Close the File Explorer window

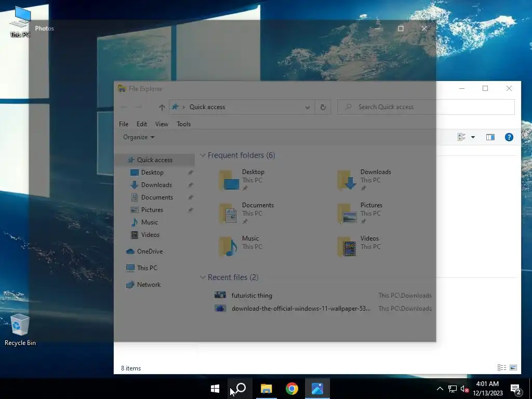pyautogui.click(x=509, y=88)
